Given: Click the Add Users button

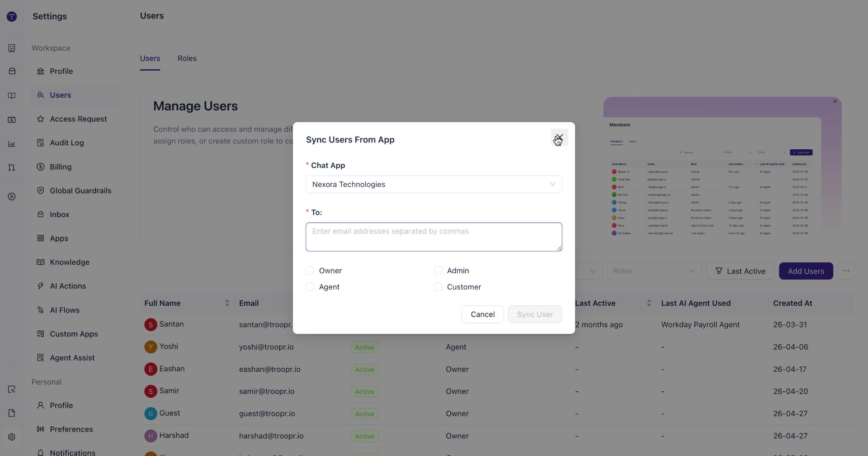Looking at the screenshot, I should tap(806, 271).
